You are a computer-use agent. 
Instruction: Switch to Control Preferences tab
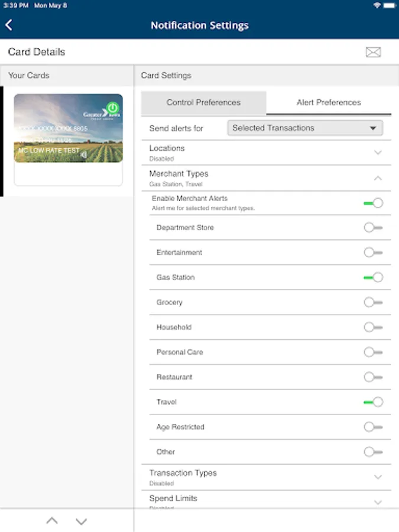tap(203, 102)
